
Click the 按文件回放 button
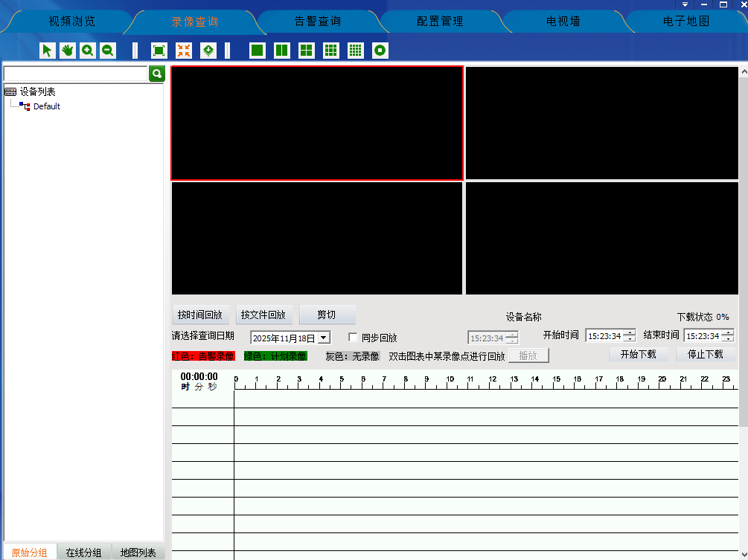tap(263, 315)
